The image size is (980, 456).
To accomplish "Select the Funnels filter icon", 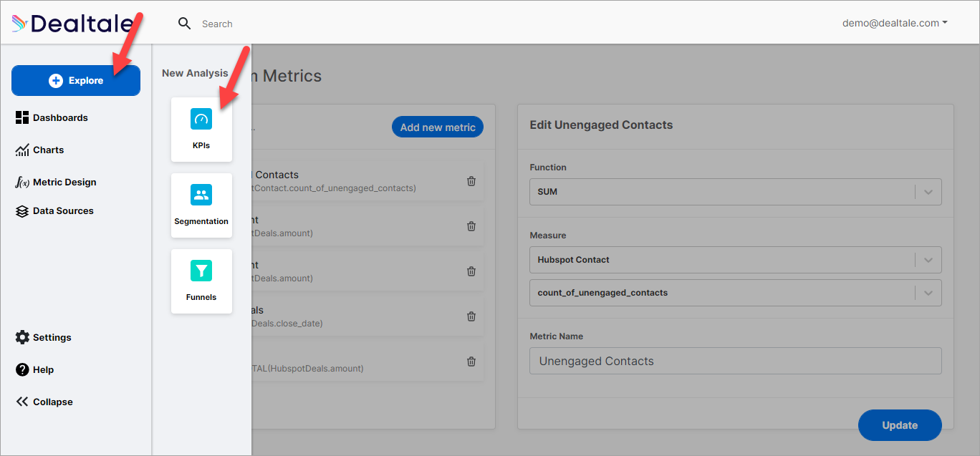I will [201, 271].
